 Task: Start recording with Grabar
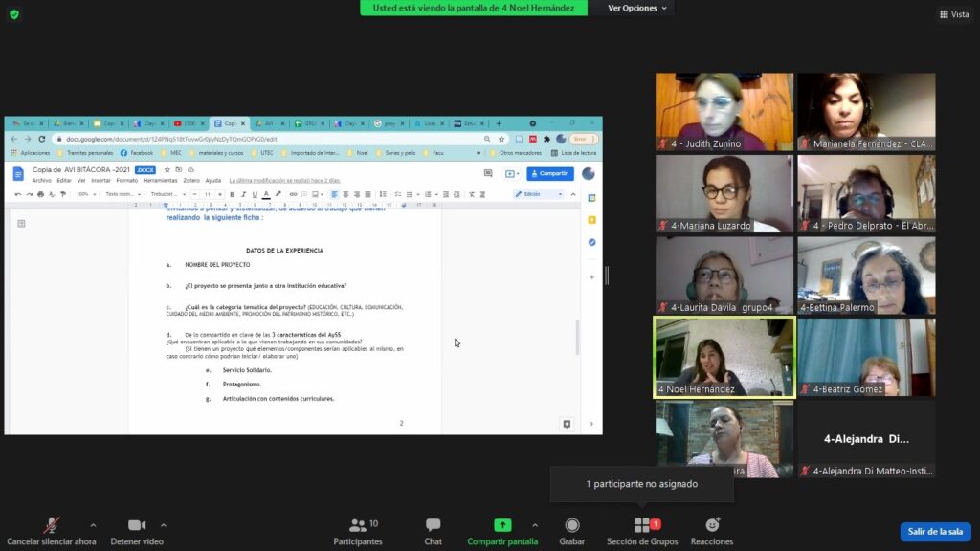(572, 531)
